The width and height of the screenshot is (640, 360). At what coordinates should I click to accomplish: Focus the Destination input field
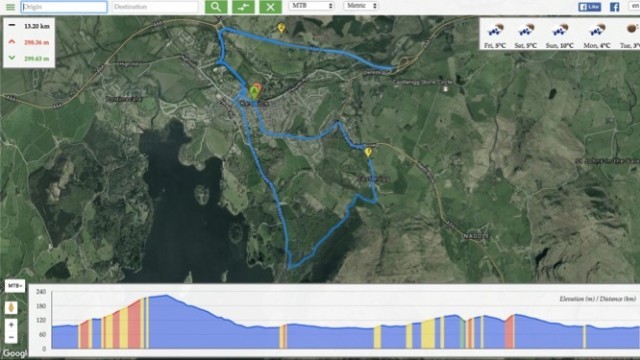[x=155, y=7]
